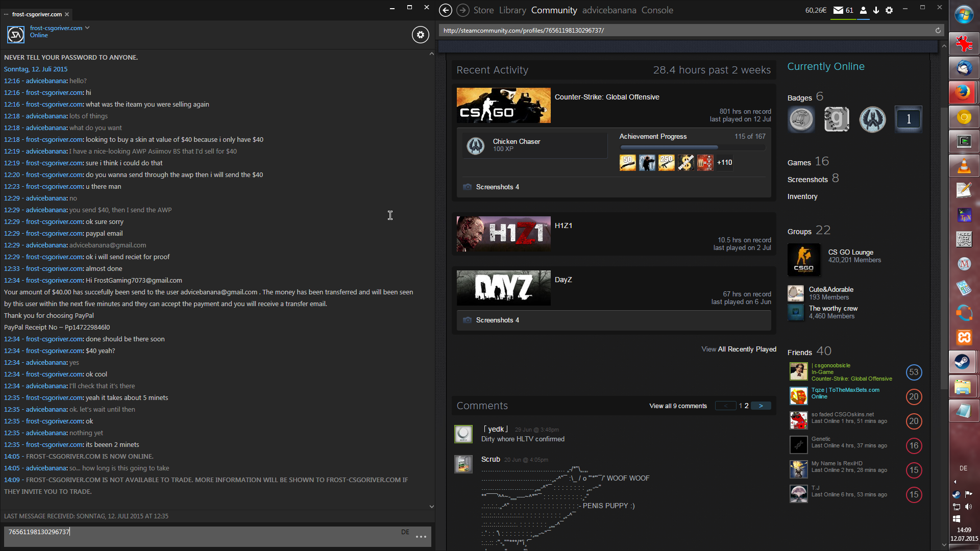Click the Steam icon in the taskbar
The image size is (980, 551).
(963, 362)
